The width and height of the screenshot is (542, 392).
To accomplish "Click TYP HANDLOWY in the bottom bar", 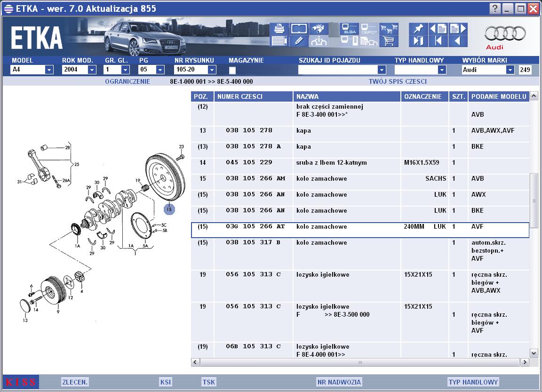I will (x=473, y=382).
